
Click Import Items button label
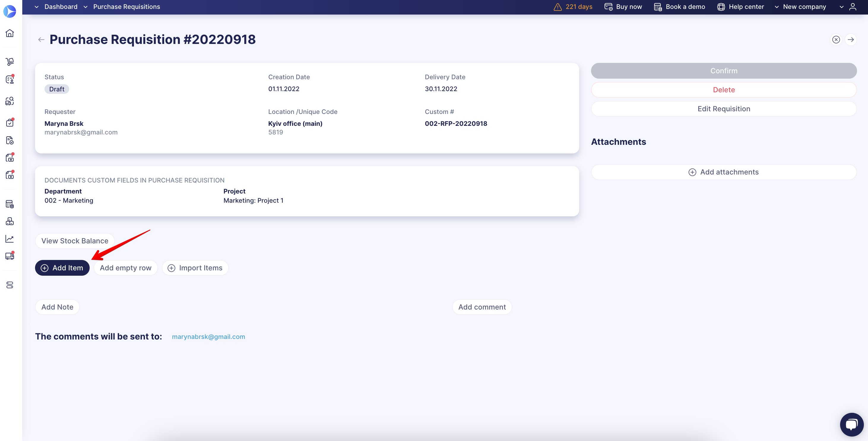(201, 268)
